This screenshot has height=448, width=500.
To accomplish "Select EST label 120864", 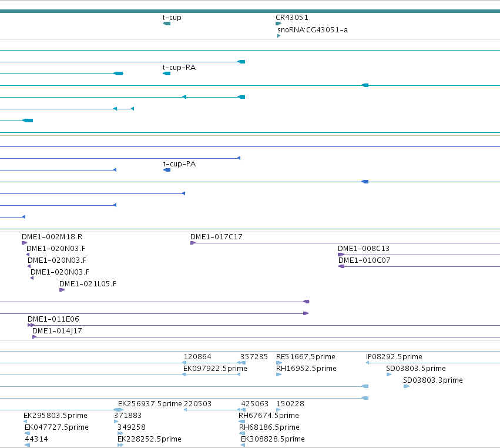I will pyautogui.click(x=197, y=357).
